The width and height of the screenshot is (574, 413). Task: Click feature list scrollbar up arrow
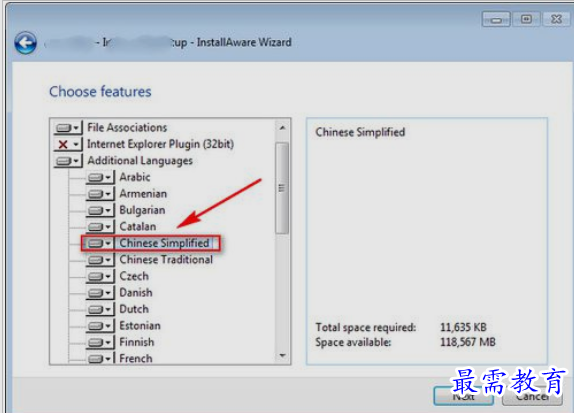(282, 128)
